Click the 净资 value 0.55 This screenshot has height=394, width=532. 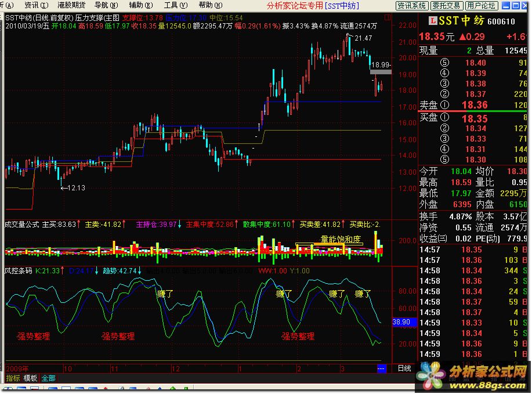(x=464, y=227)
